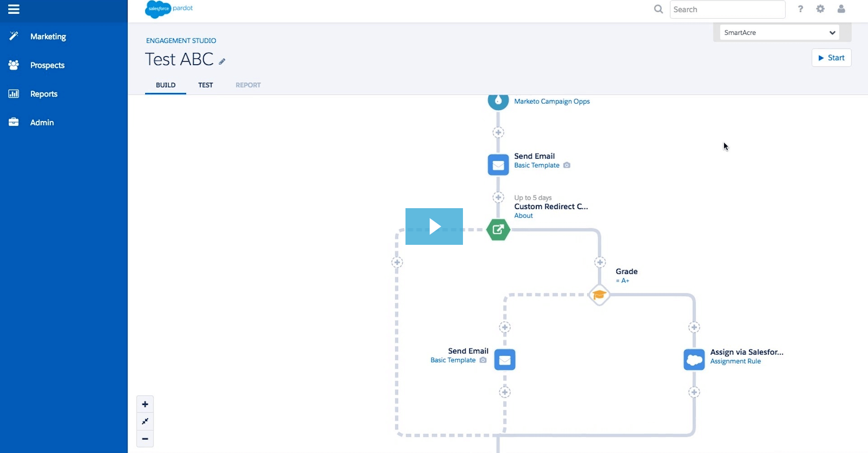Add step on Custom Redirect left dashed path
Screen dimensions: 868x453
click(x=397, y=262)
